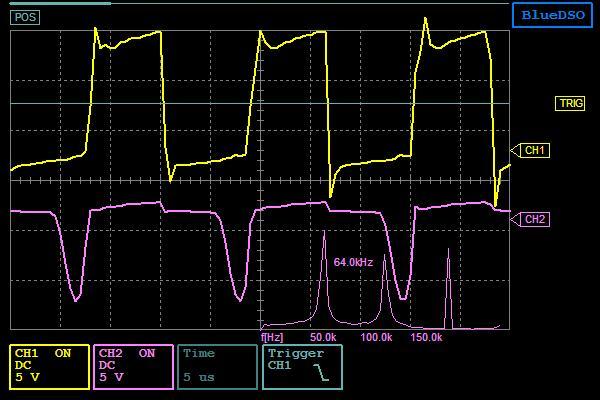Change trigger source CH1
The width and height of the screenshot is (600, 400).
(279, 365)
